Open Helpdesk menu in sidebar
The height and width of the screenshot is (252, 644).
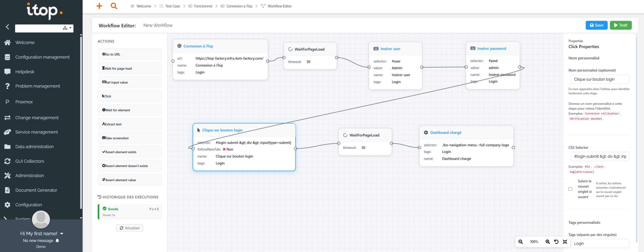tap(25, 72)
